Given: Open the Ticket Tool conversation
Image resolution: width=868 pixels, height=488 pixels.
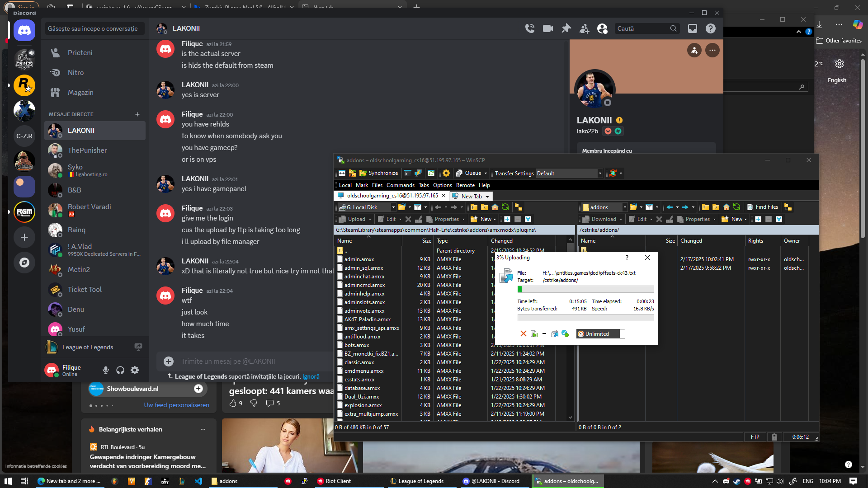Looking at the screenshot, I should [x=95, y=290].
